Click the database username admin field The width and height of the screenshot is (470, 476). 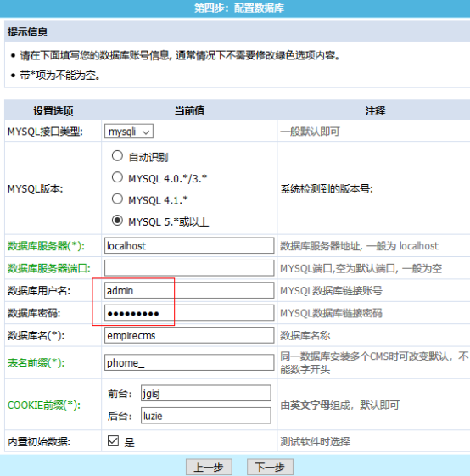[x=189, y=290]
